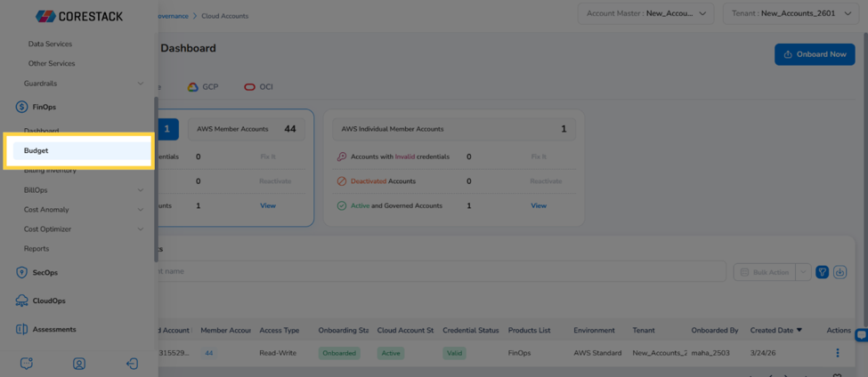
Task: Click the Credential Status column header
Action: 471,331
